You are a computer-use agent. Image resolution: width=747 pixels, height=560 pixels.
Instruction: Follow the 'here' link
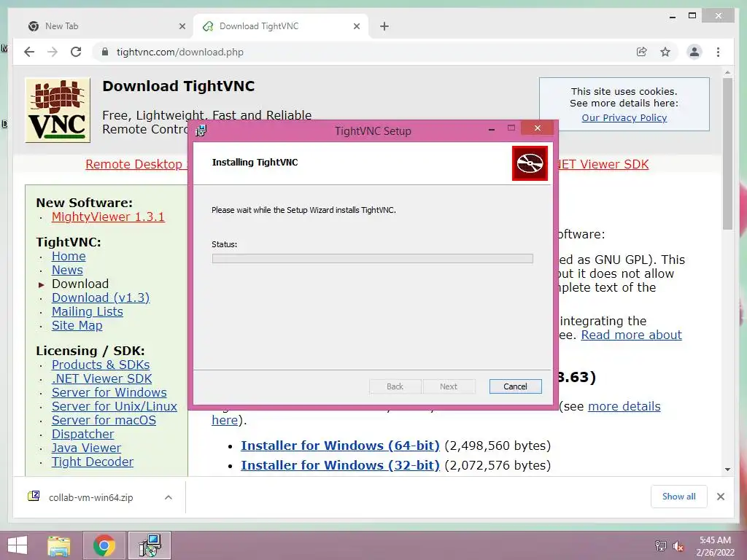[225, 420]
